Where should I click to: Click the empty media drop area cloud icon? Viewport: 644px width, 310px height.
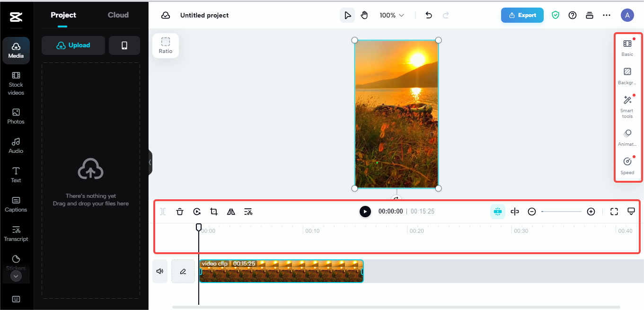91,169
